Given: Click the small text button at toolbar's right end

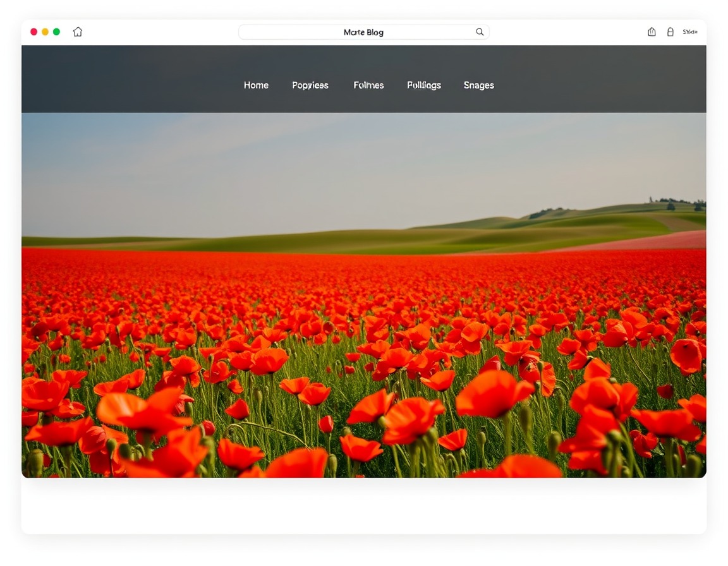Looking at the screenshot, I should (x=690, y=32).
